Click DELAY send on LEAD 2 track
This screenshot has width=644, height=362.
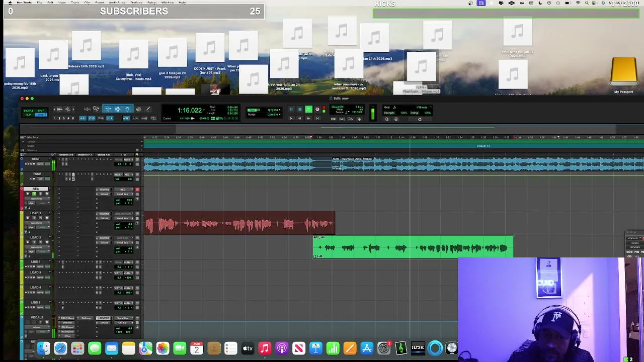point(104,242)
